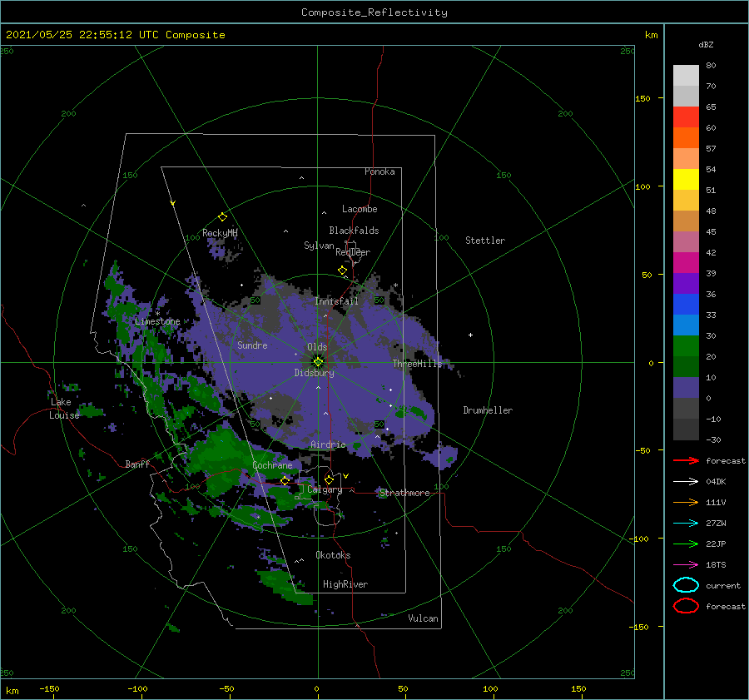The image size is (749, 700).
Task: Click the yellow diamond marker above Calgary
Action: click(329, 479)
